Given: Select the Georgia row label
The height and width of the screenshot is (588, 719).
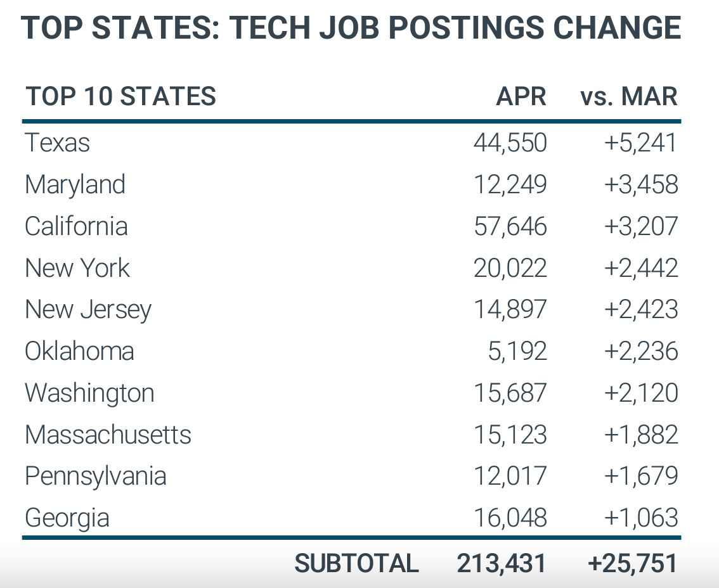Looking at the screenshot, I should point(67,518).
